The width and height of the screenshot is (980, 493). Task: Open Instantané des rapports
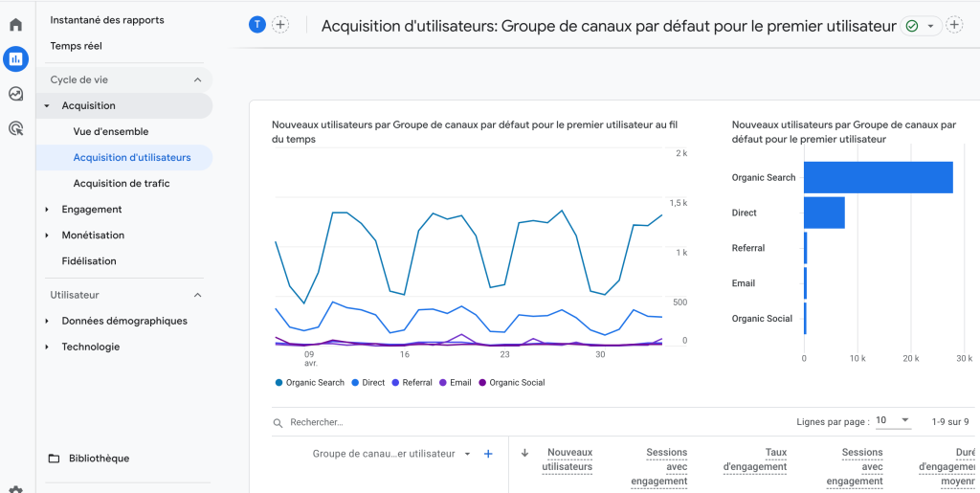107,20
